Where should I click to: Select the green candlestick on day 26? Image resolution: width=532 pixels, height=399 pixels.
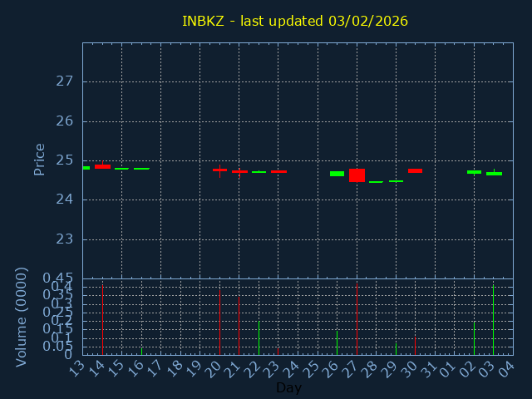[x=337, y=174]
